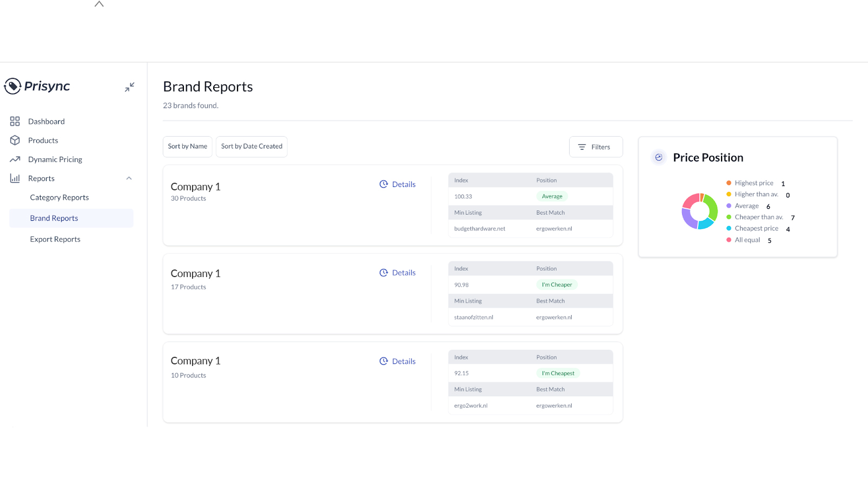Expand the chevron at the top of the page

99,4
